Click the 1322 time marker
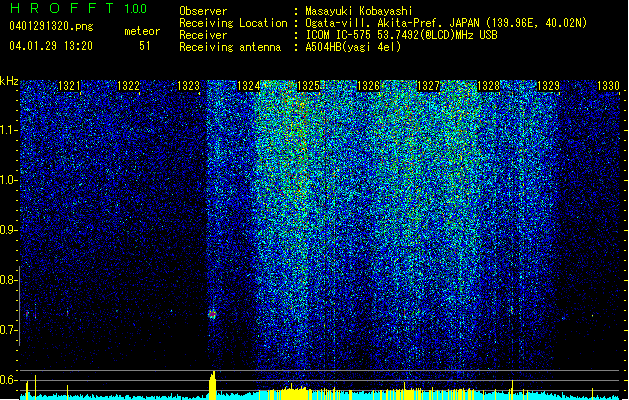 pos(129,86)
